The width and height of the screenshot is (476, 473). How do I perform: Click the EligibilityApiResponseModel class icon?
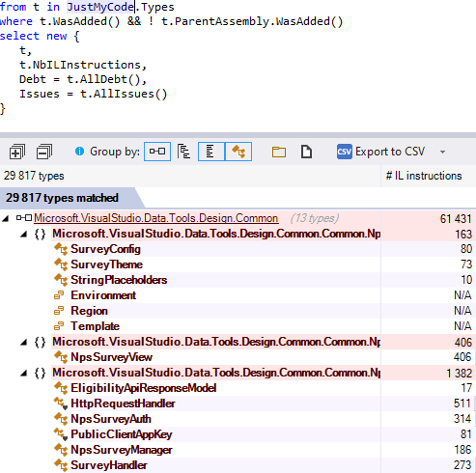click(61, 388)
